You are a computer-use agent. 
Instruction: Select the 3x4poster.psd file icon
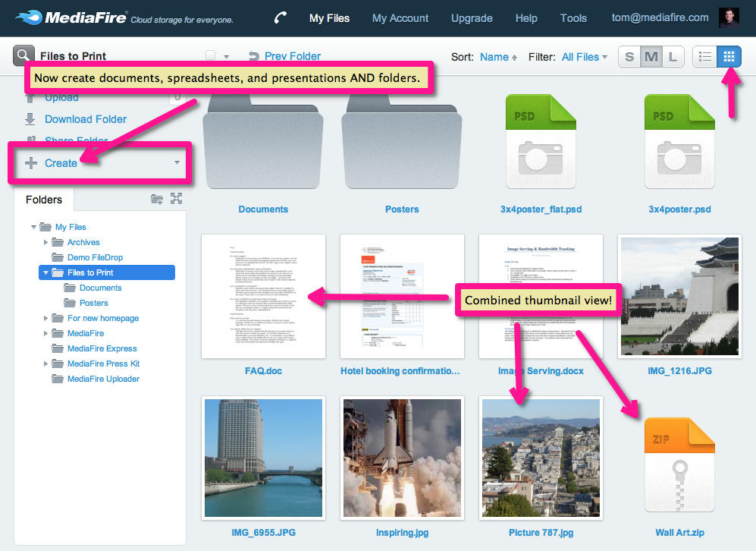[x=680, y=142]
